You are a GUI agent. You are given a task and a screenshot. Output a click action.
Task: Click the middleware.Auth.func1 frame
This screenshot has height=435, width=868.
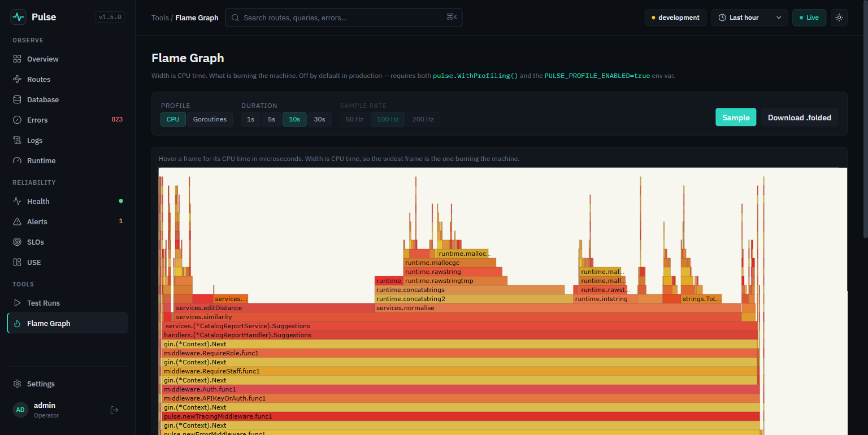(x=461, y=389)
